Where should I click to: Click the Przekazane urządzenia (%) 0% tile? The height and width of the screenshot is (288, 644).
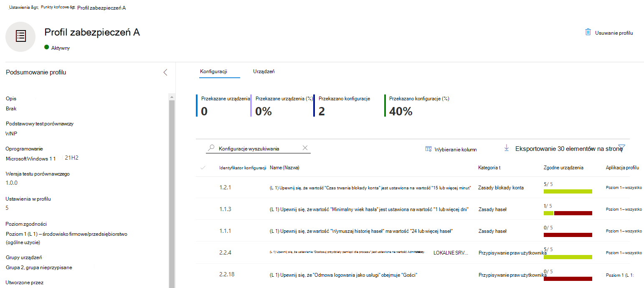[282, 106]
